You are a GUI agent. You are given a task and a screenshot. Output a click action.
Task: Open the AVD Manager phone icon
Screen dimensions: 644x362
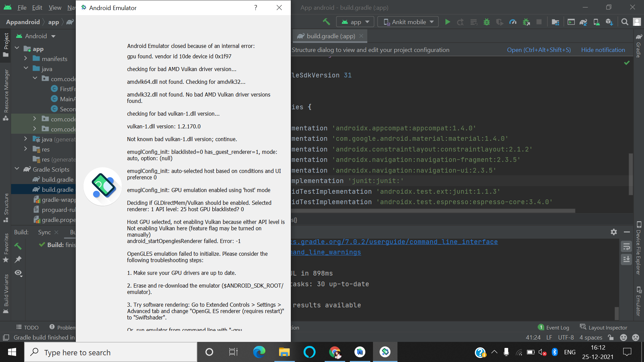[x=596, y=22]
